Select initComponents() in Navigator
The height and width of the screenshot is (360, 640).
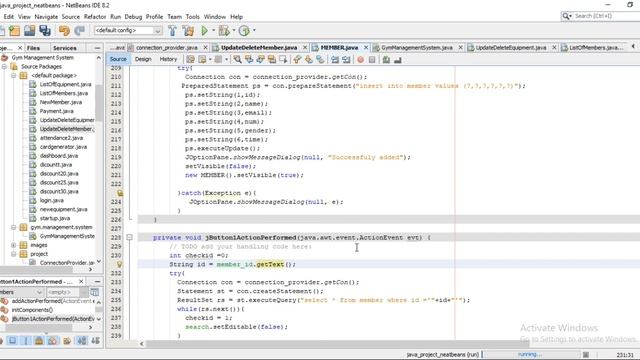coord(32,310)
